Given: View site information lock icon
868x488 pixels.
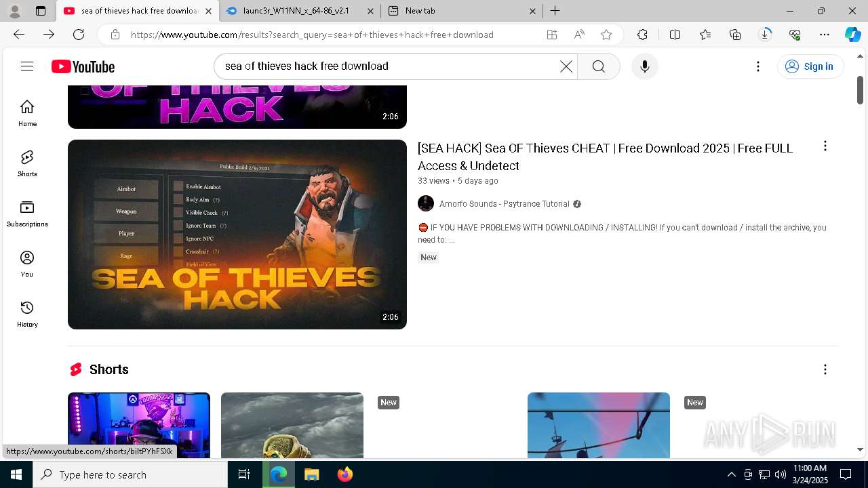Looking at the screenshot, I should [115, 35].
